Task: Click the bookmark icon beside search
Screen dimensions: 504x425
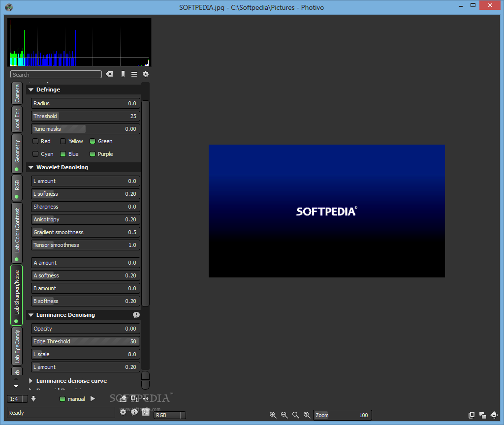Action: [123, 74]
